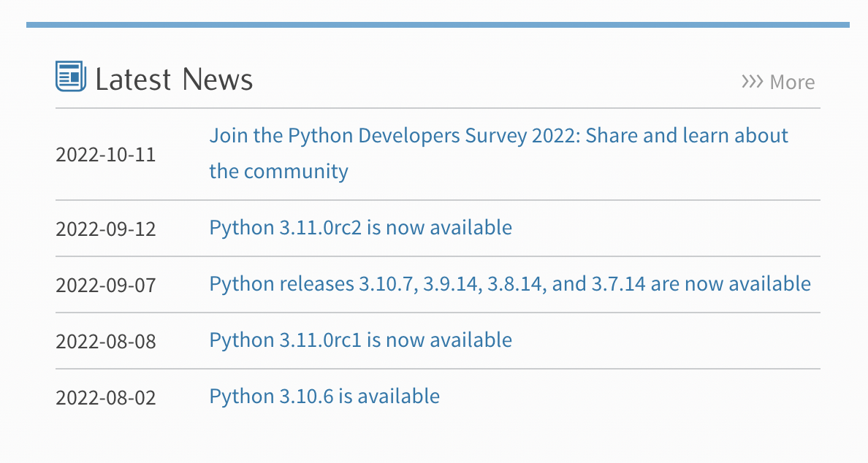Open Python 3.11.0rc1 is now available

(x=360, y=340)
